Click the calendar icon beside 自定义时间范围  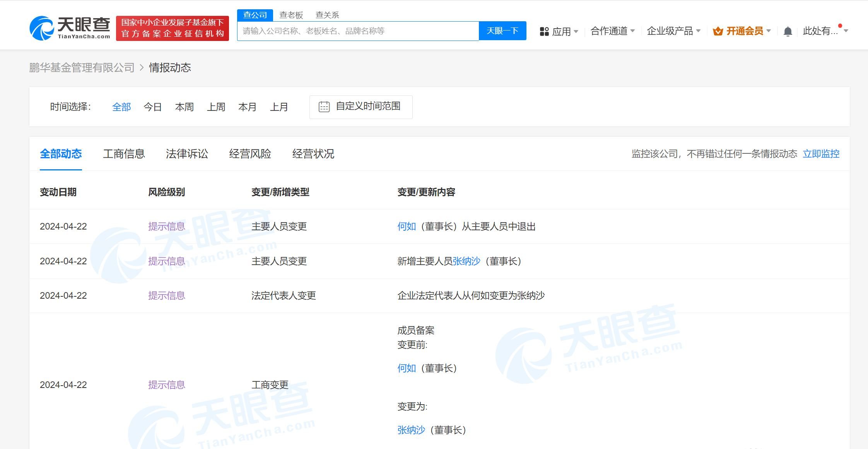click(325, 107)
